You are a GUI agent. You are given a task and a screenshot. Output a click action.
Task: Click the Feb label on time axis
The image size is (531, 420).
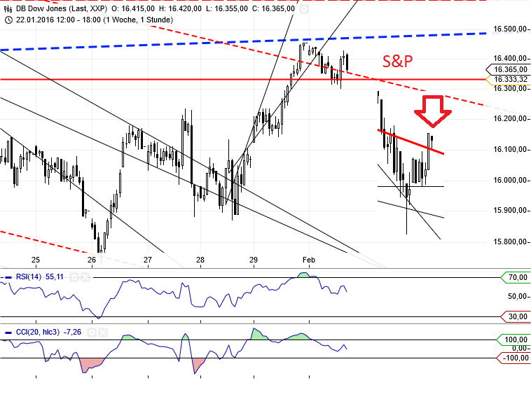pos(309,260)
